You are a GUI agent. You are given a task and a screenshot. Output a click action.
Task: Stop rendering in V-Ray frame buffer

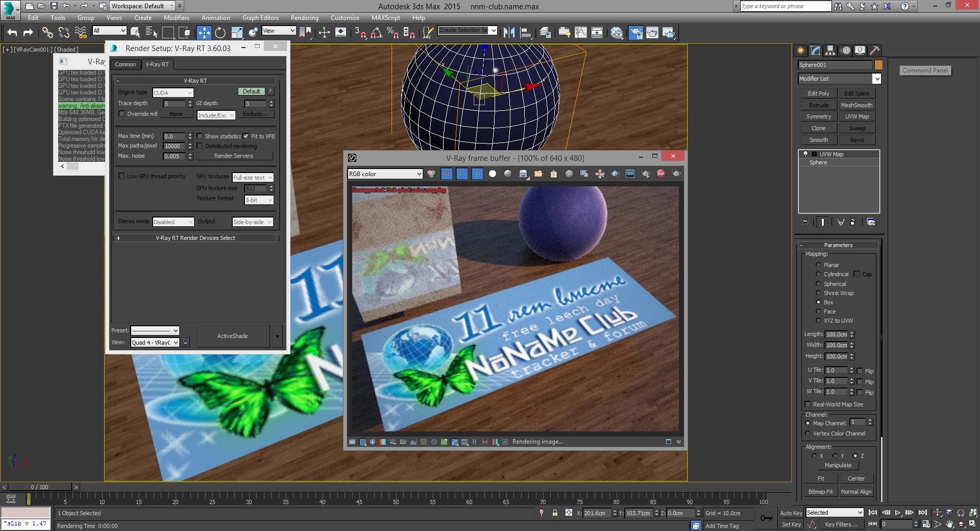pyautogui.click(x=661, y=174)
